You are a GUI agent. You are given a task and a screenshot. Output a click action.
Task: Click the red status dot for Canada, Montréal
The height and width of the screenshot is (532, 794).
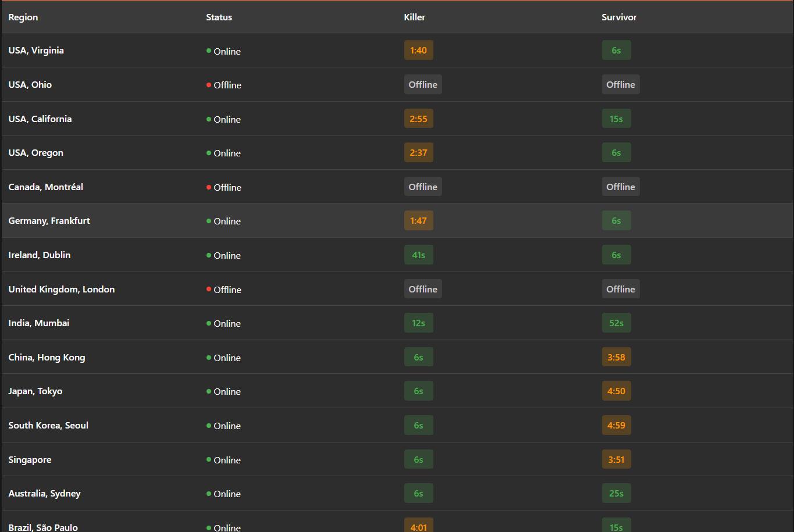pyautogui.click(x=209, y=187)
